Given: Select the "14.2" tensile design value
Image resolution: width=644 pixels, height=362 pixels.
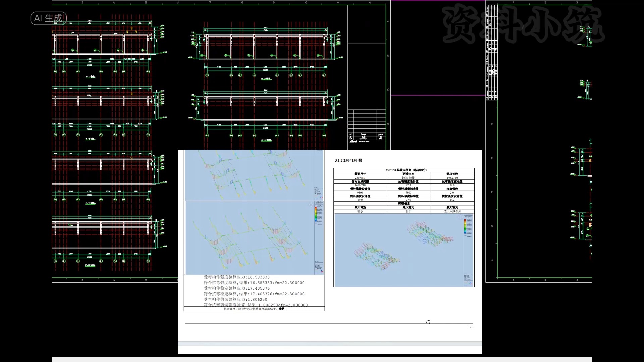Looking at the screenshot, I should tap(452, 200).
